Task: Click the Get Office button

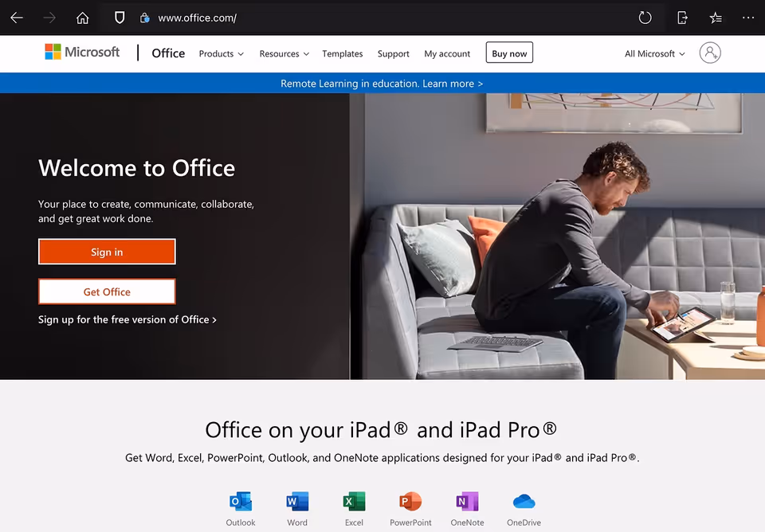Action: pos(107,291)
